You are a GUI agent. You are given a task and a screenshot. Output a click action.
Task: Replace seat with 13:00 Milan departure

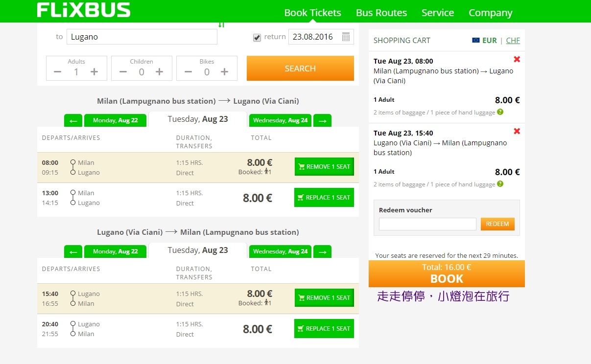(x=324, y=198)
